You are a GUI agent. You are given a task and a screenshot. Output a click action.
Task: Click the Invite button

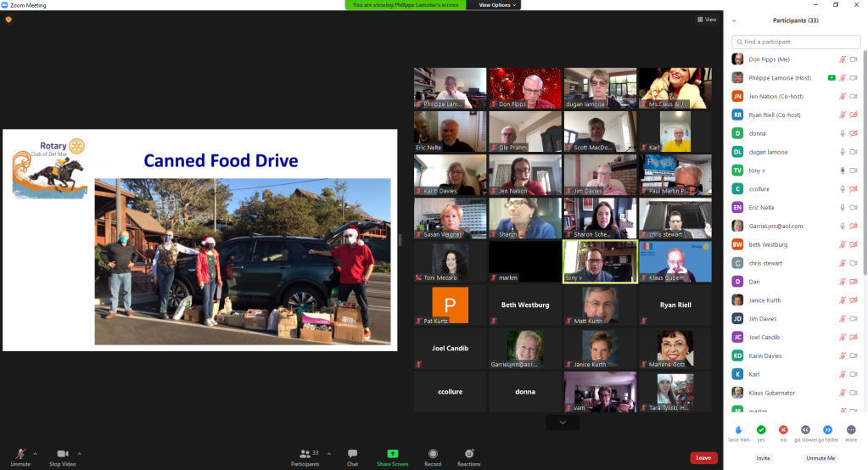(764, 458)
